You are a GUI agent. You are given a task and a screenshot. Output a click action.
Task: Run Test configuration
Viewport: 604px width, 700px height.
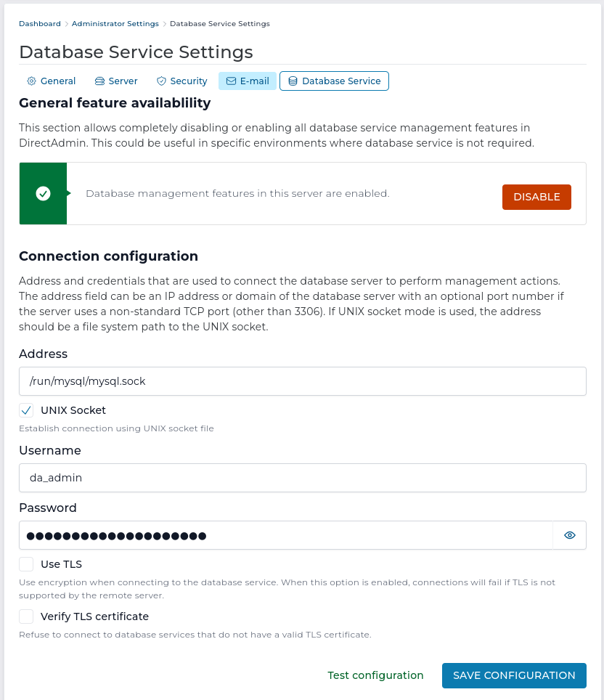[375, 675]
